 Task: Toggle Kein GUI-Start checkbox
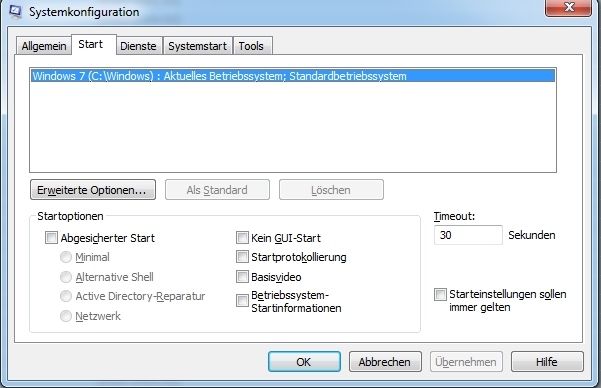click(242, 238)
